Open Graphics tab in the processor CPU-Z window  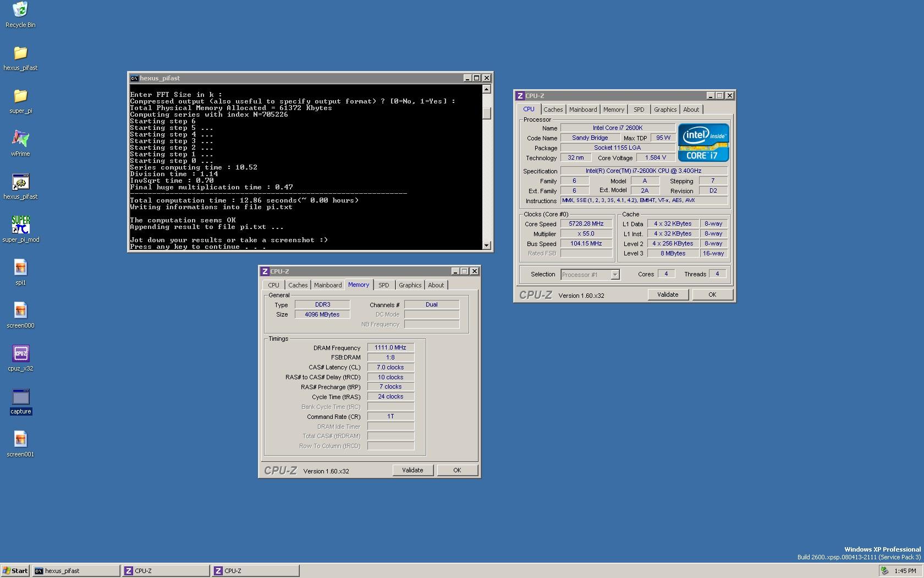point(665,110)
